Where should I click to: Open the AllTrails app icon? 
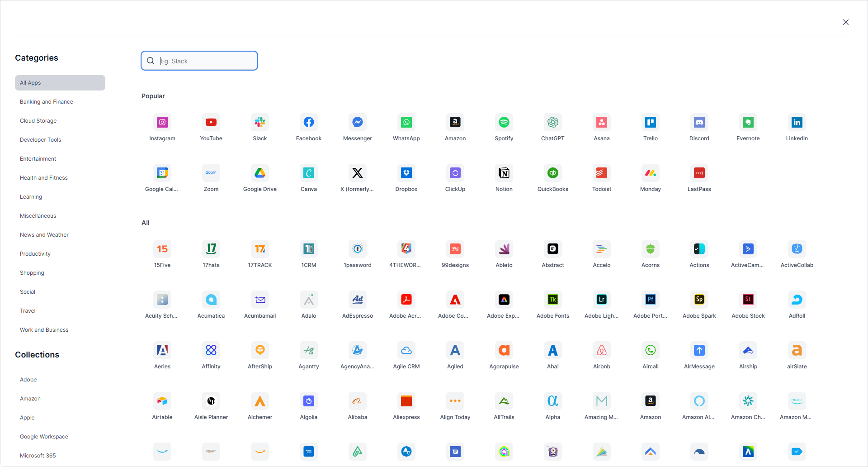[x=504, y=401]
